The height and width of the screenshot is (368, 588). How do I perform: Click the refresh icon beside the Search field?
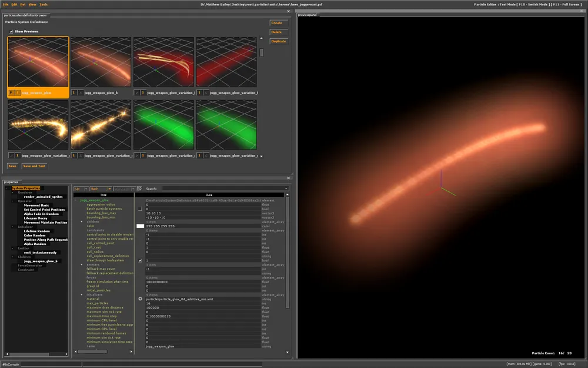[x=139, y=189]
